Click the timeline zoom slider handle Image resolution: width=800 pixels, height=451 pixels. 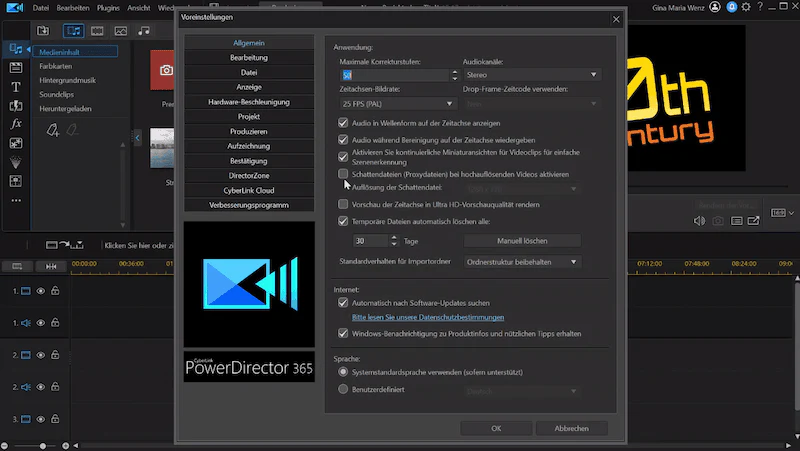[43, 446]
